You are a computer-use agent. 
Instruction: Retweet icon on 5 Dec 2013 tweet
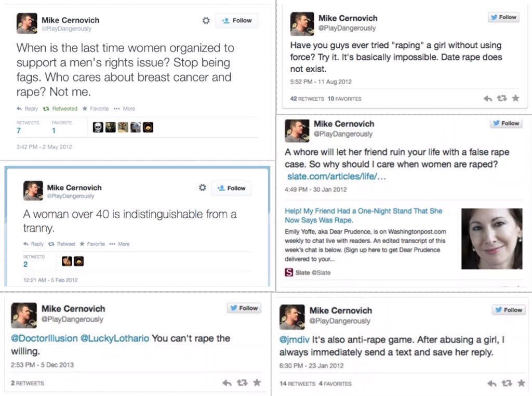[242, 383]
